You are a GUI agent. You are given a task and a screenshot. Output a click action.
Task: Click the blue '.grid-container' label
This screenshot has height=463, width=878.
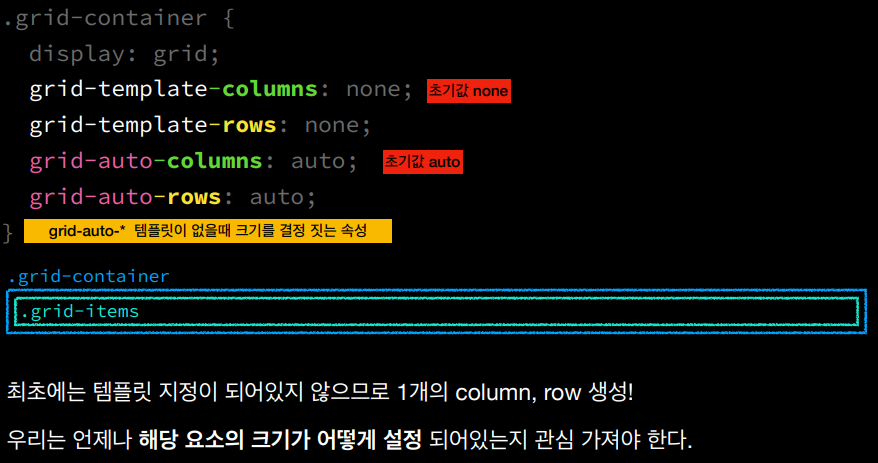88,276
